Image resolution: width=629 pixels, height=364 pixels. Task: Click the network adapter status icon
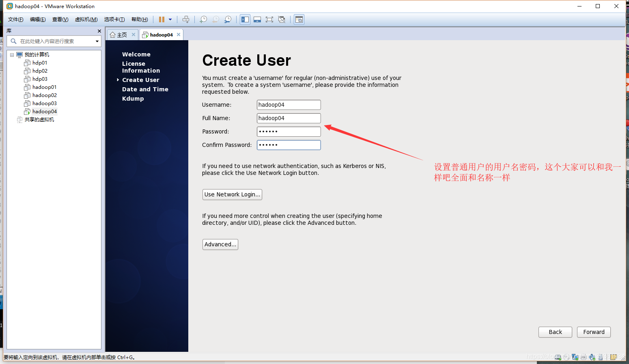pos(575,357)
